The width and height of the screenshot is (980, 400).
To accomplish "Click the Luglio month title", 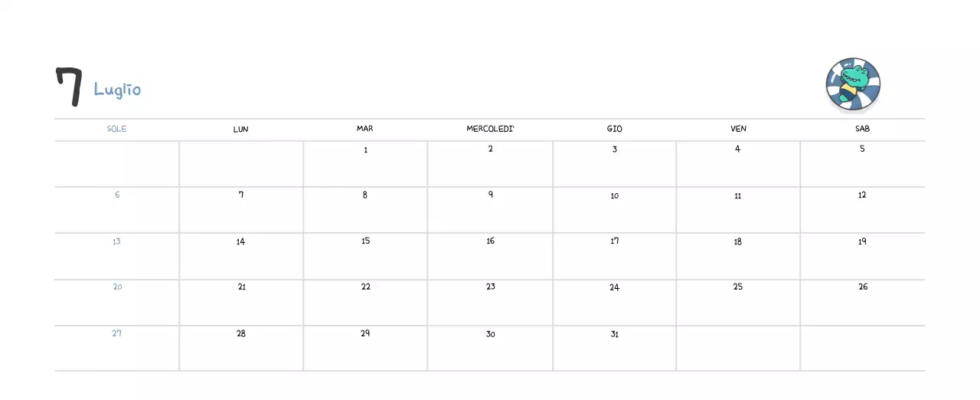I will coord(117,90).
